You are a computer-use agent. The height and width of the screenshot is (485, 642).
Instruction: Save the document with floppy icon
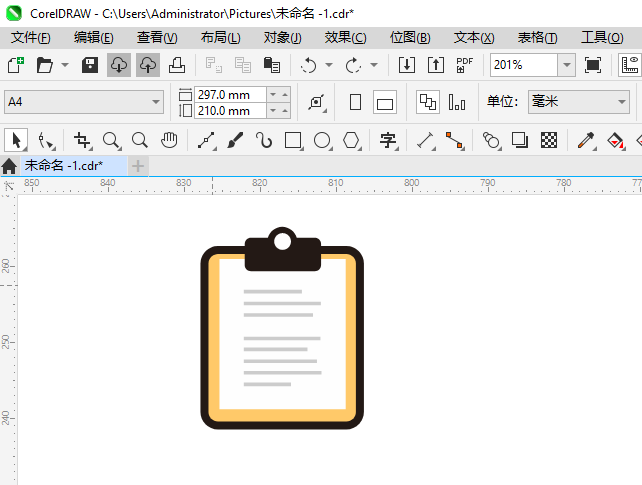90,65
